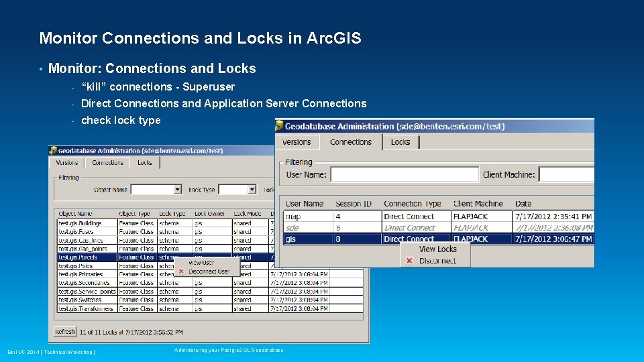
Task: Sort by Lock Type column header
Action: point(172,213)
